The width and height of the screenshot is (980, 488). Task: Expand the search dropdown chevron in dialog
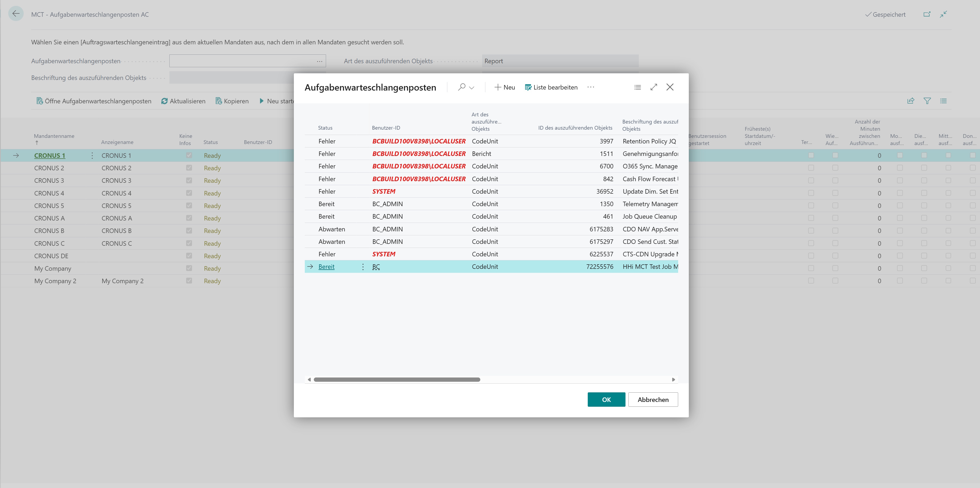click(x=472, y=87)
